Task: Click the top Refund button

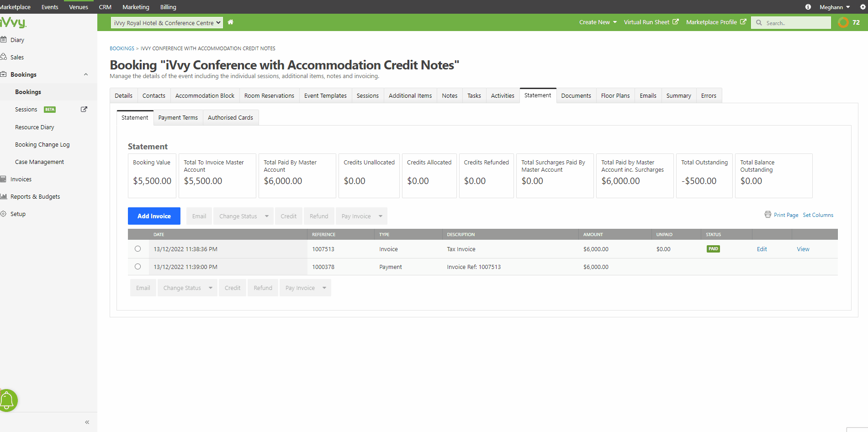Action: 319,216
